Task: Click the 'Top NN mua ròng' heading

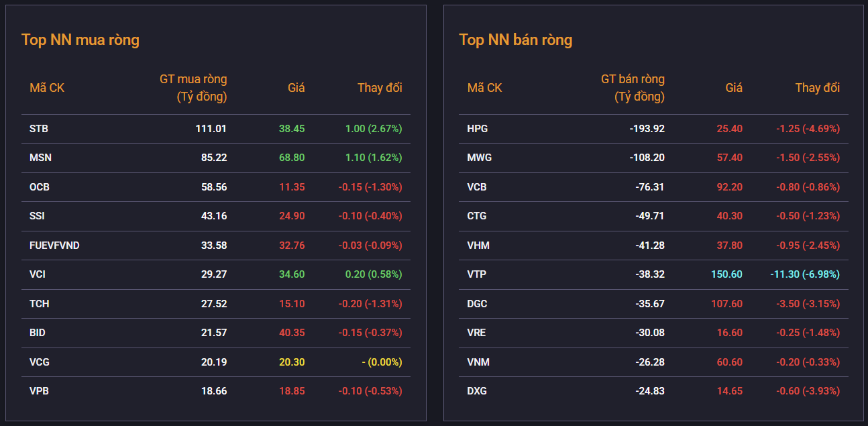Action: (80, 40)
